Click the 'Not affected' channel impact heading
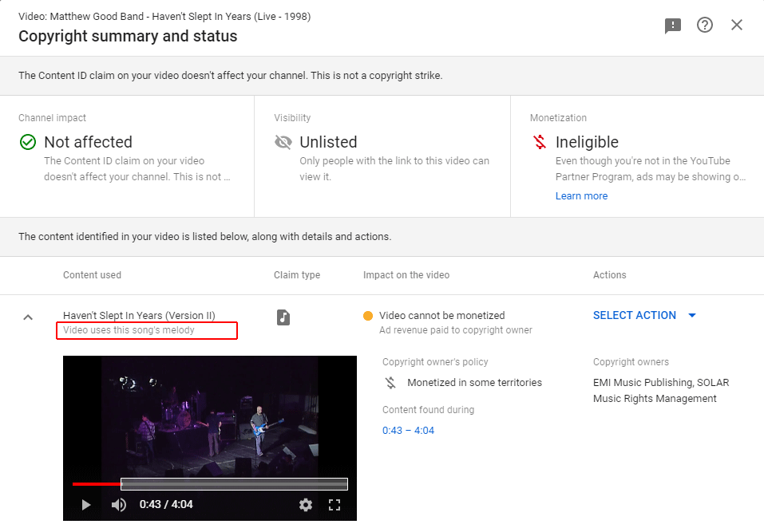 (x=88, y=142)
